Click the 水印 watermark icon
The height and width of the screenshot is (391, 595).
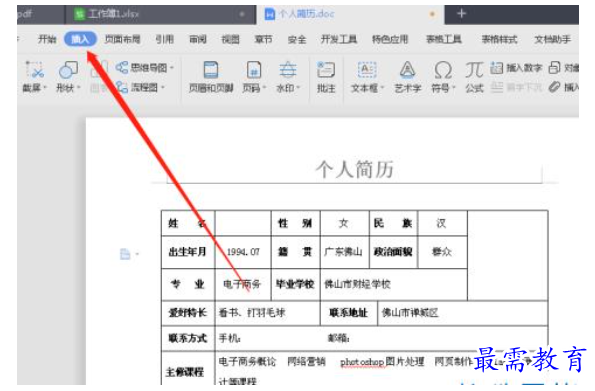[x=288, y=70]
